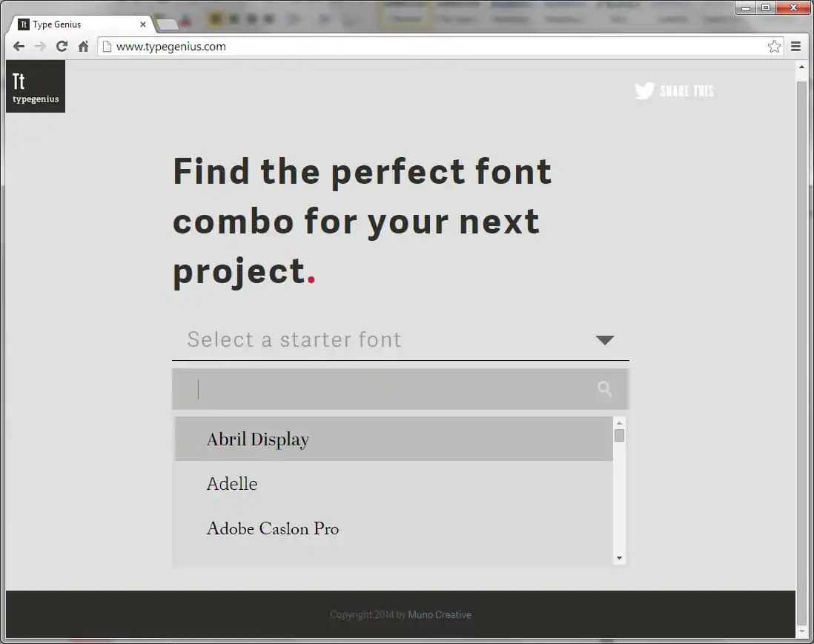The width and height of the screenshot is (814, 644).
Task: Reload the page with the refresh icon
Action: tap(62, 47)
